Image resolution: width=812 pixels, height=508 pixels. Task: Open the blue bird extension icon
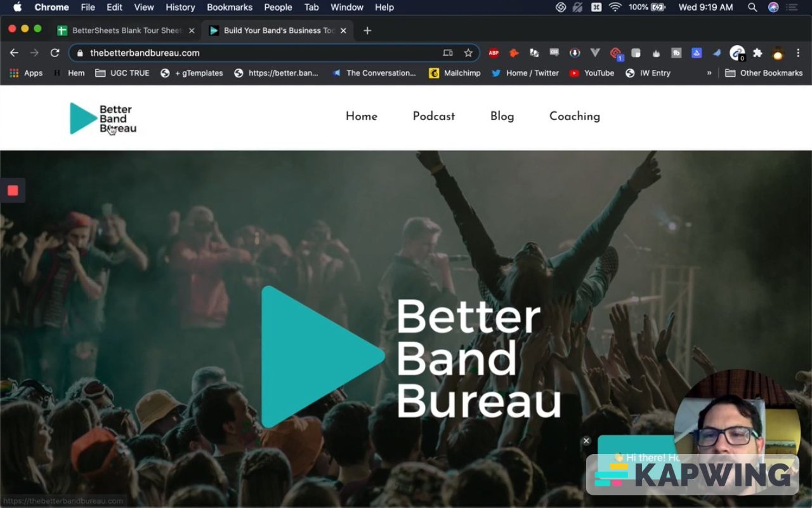click(x=717, y=53)
